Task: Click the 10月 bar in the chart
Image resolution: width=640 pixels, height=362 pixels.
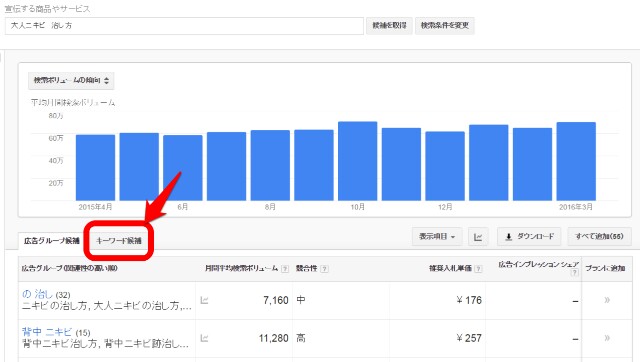Action: pyautogui.click(x=358, y=161)
